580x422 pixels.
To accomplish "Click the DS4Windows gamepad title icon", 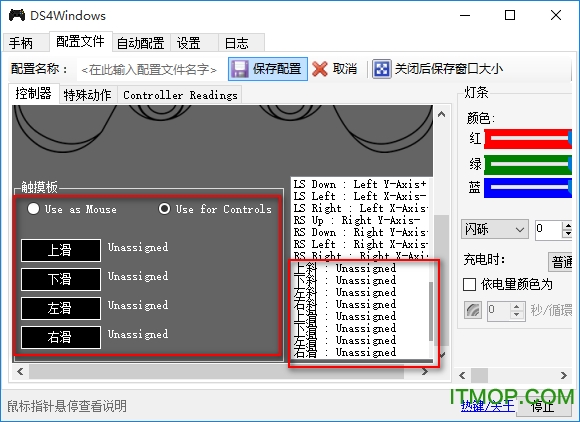I will pyautogui.click(x=17, y=15).
